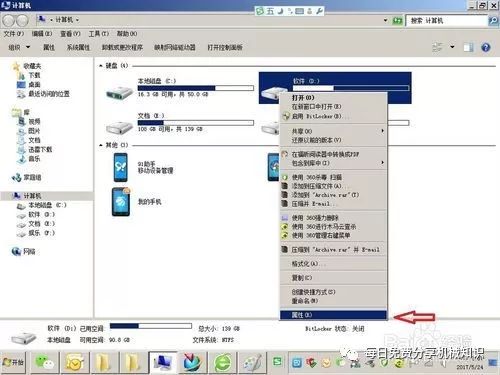Open the address bar history dropdown

385,21
